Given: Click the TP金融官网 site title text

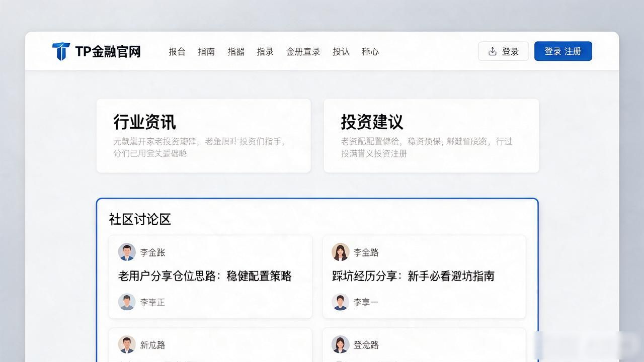Looking at the screenshot, I should (x=108, y=51).
